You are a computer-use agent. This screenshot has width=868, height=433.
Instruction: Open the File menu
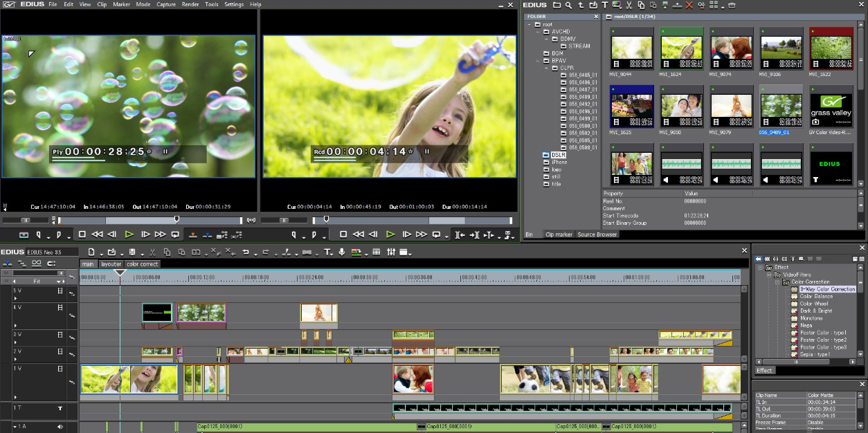point(53,4)
